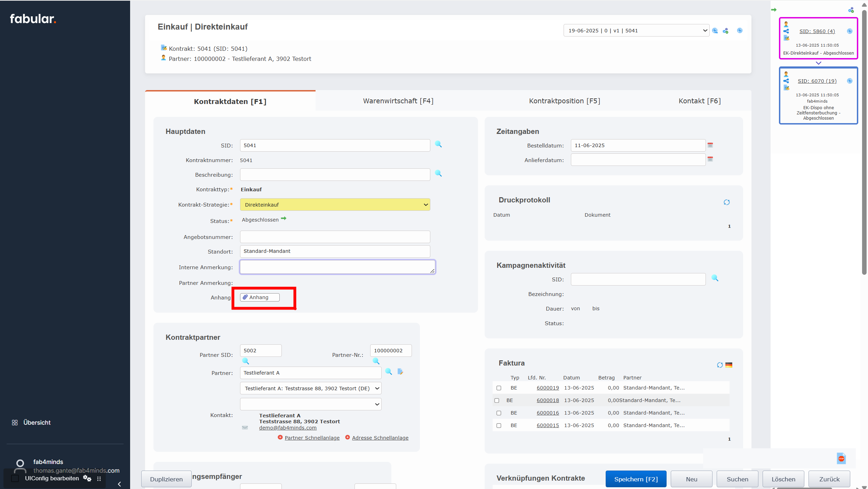
Task: Tick the checkbox for invoice 6000016
Action: click(499, 413)
